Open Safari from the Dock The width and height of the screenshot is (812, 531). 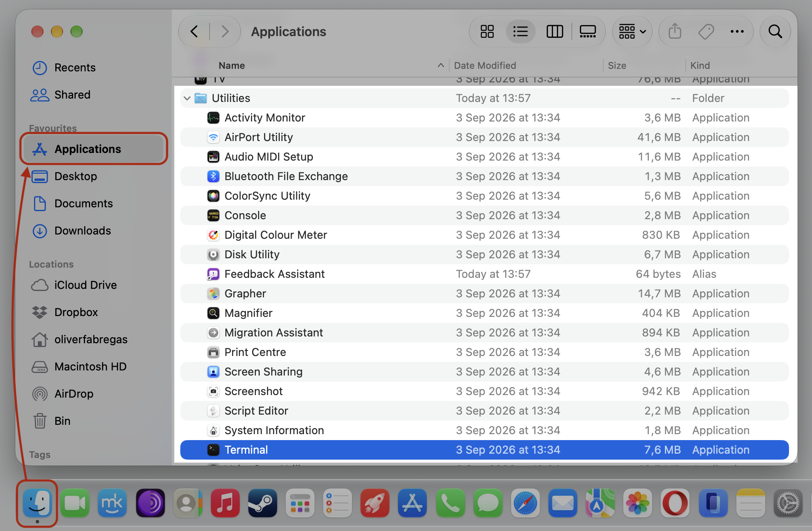(525, 503)
